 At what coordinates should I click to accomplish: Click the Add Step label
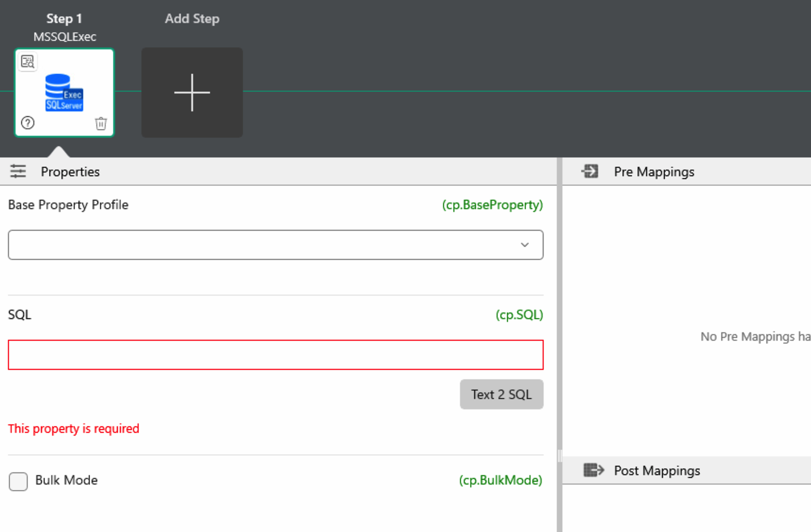[192, 19]
